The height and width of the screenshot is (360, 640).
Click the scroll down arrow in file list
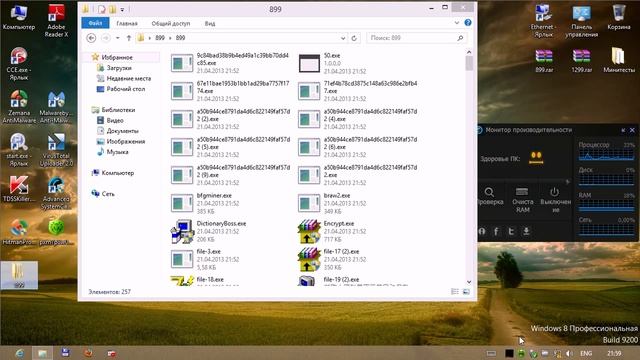tap(469, 282)
